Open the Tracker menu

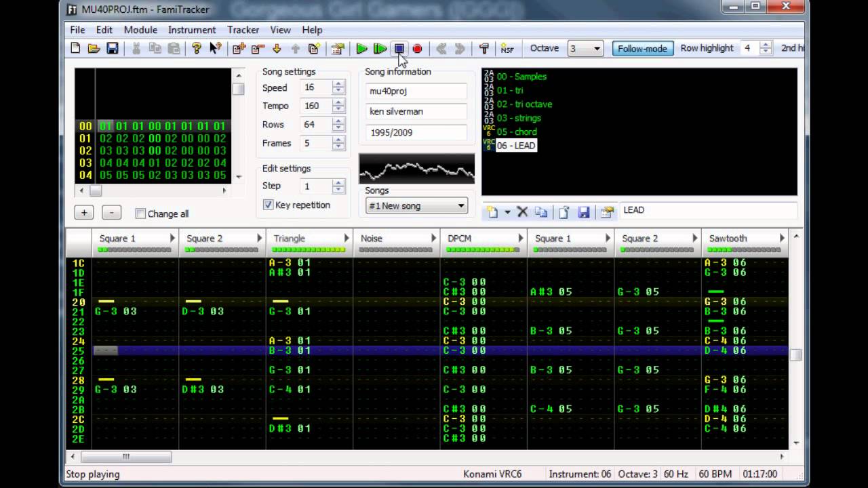[x=243, y=30]
